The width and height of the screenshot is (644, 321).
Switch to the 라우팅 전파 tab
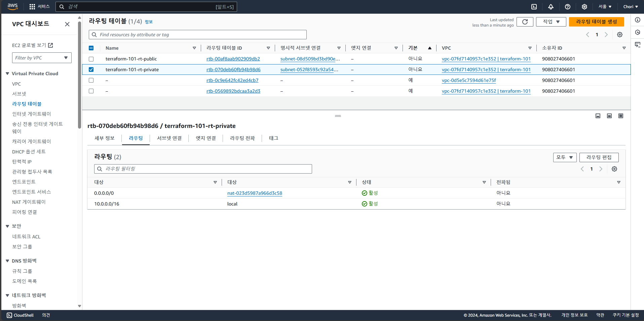pyautogui.click(x=242, y=138)
